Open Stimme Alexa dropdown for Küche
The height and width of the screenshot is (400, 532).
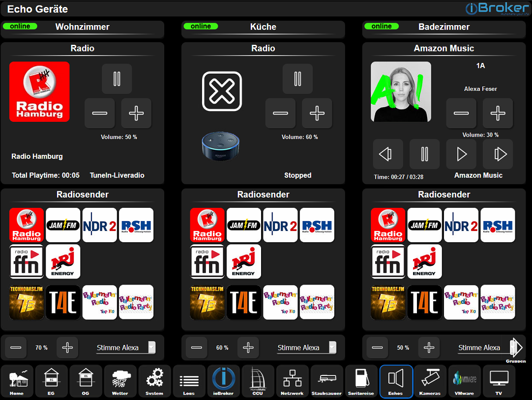pyautogui.click(x=307, y=347)
